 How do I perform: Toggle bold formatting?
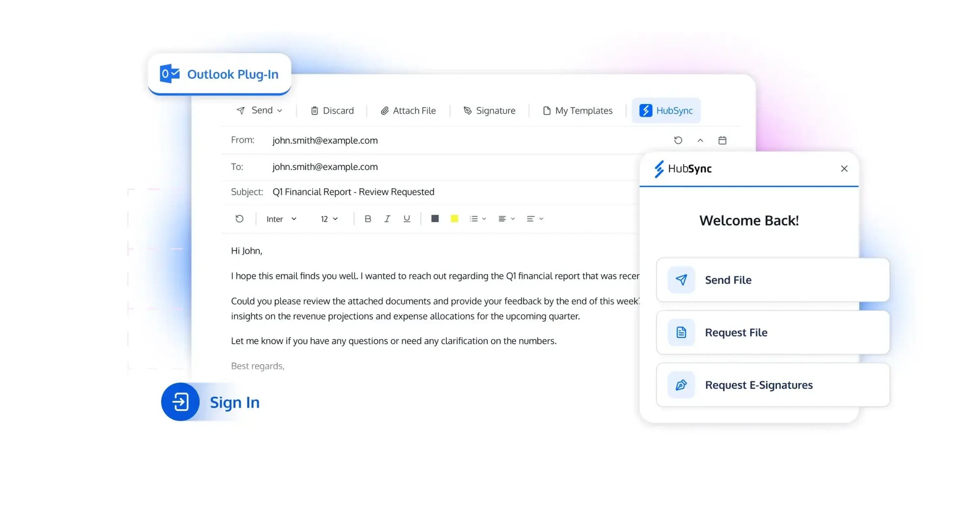367,219
